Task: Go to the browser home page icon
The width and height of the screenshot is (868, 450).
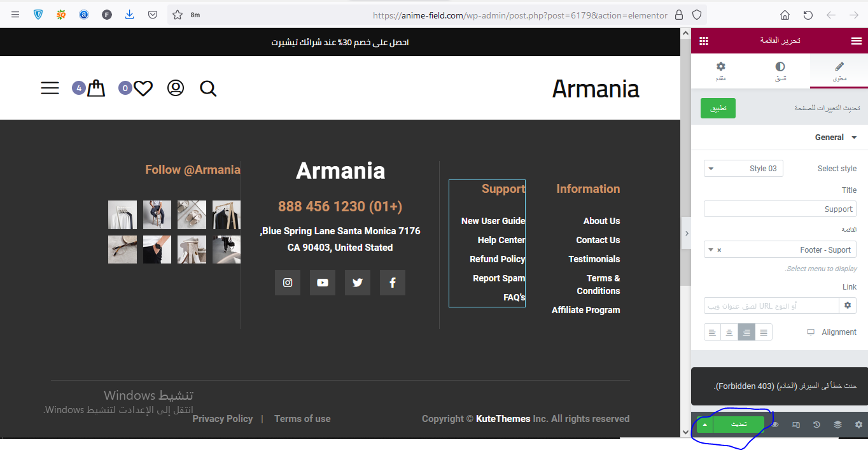Action: pos(785,15)
